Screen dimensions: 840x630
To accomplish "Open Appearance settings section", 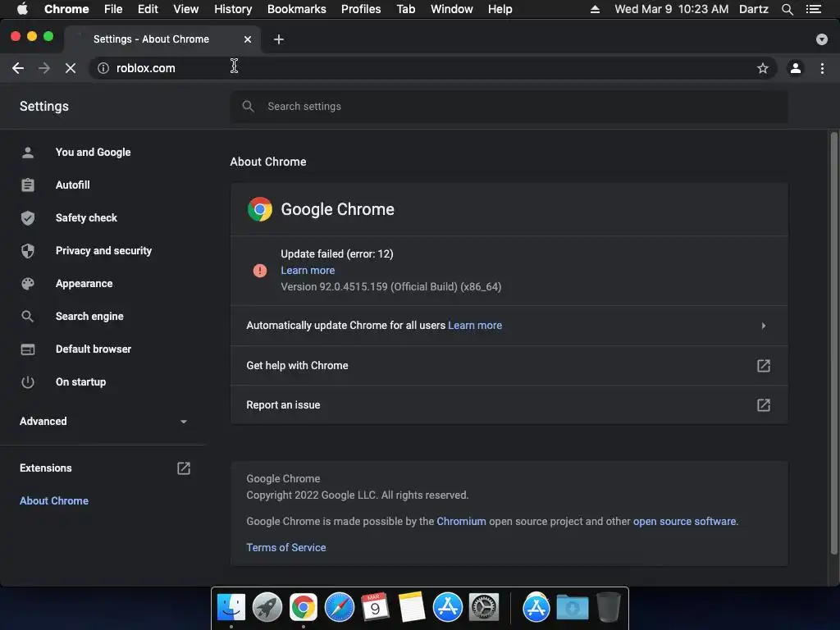I will point(84,283).
